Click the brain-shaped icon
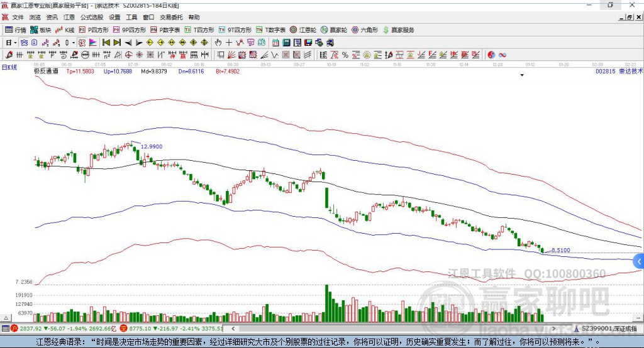Image resolution: width=644 pixels, height=348 pixels. click(261, 43)
